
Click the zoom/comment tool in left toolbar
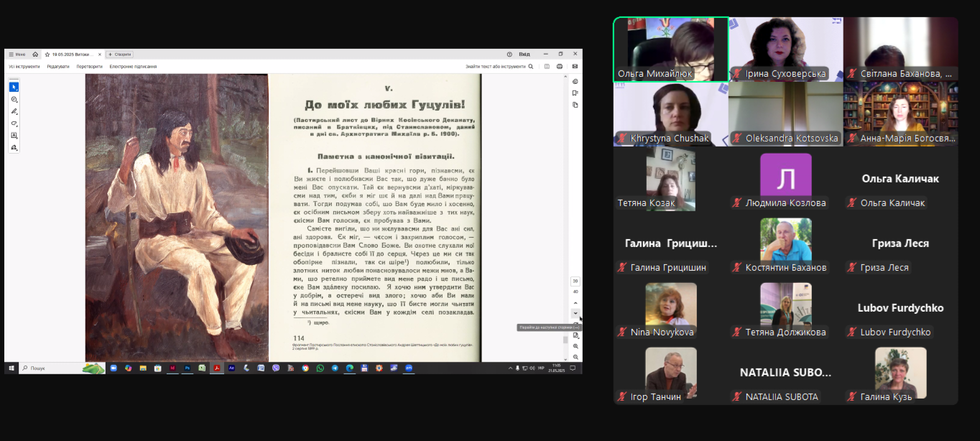(14, 99)
